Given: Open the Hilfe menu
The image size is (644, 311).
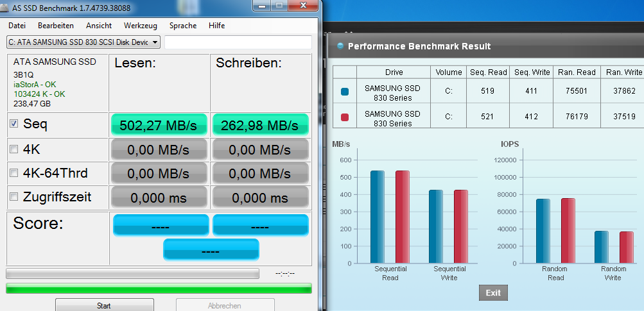Looking at the screenshot, I should pyautogui.click(x=216, y=26).
